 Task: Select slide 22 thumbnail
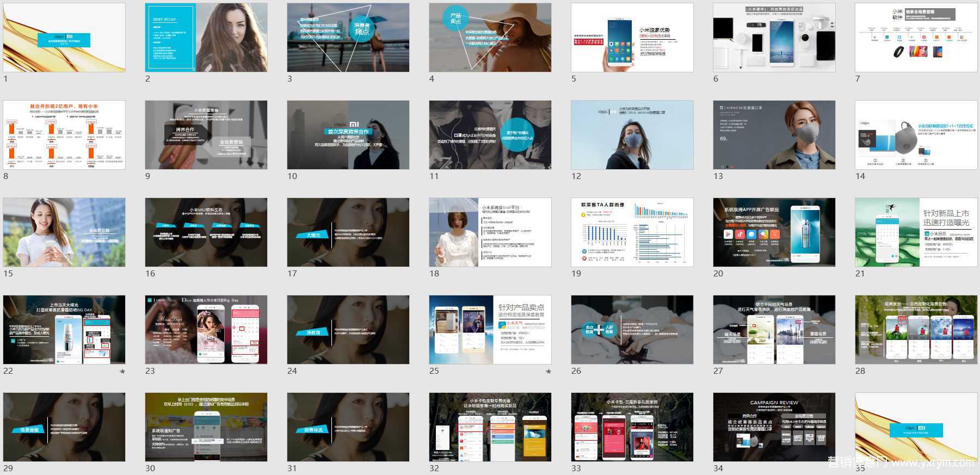click(x=64, y=330)
